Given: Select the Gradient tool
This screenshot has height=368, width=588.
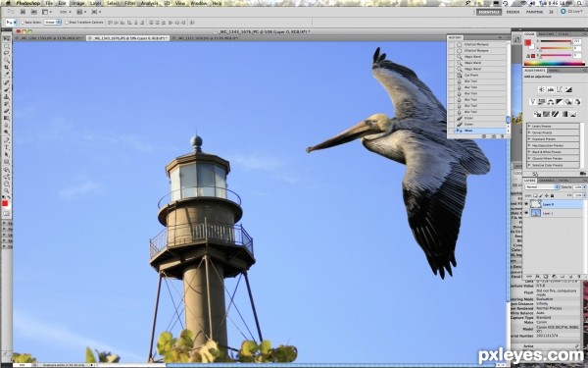Looking at the screenshot, I should point(8,118).
